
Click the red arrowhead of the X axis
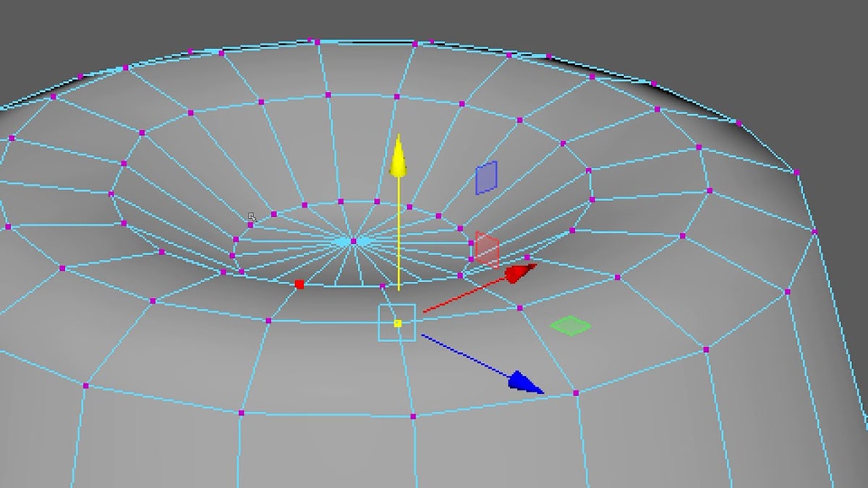pyautogui.click(x=518, y=275)
